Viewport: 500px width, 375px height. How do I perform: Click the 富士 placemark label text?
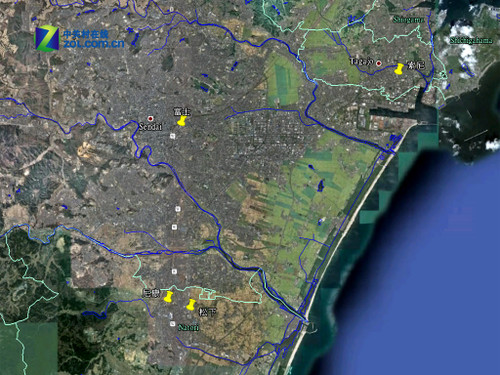click(x=182, y=111)
